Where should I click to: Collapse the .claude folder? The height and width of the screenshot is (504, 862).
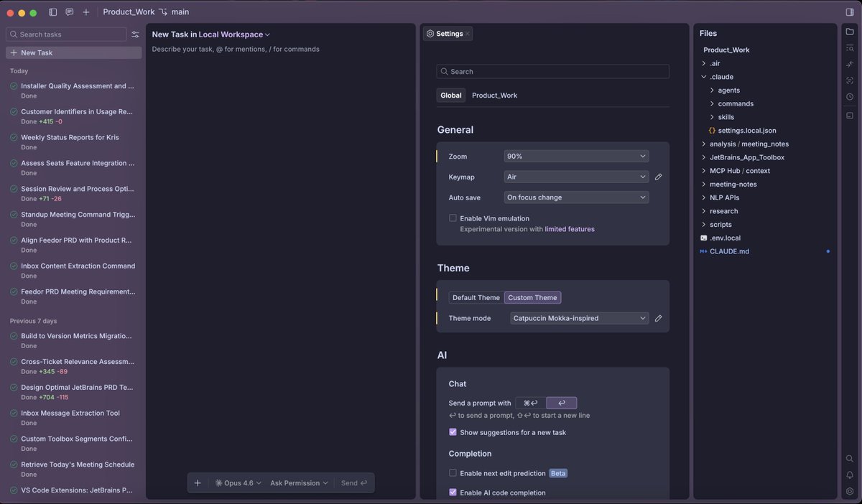(x=704, y=77)
